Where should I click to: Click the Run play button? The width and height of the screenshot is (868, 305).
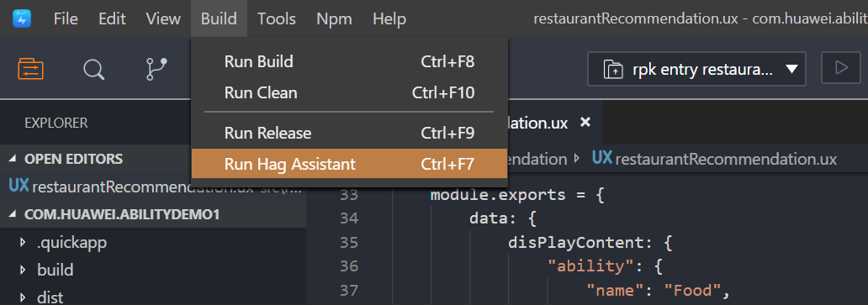(841, 69)
